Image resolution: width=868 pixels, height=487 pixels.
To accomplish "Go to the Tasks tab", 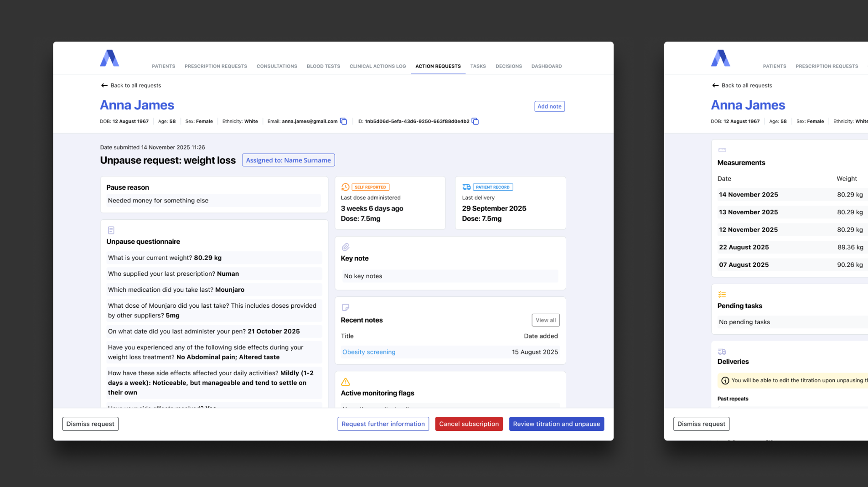I will click(x=478, y=66).
